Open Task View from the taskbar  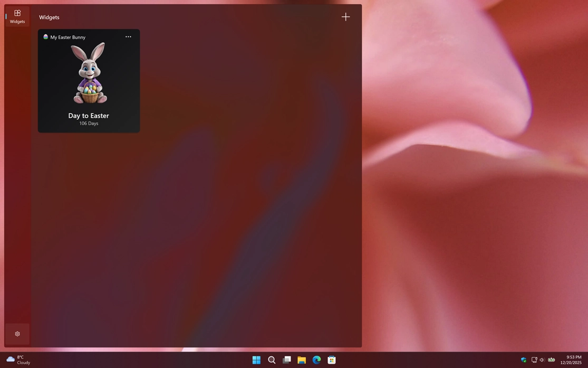coord(286,360)
